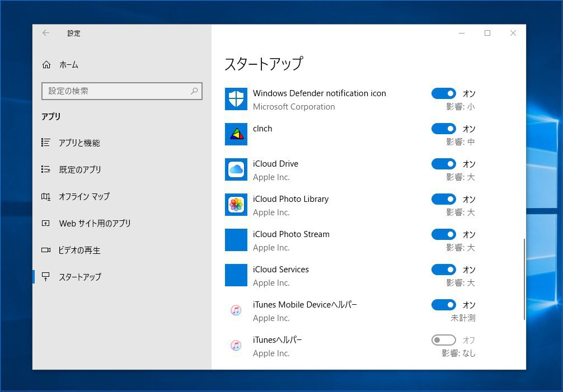Click the search magnifier icon
Viewport: 563px width, 392px height.
pos(194,91)
